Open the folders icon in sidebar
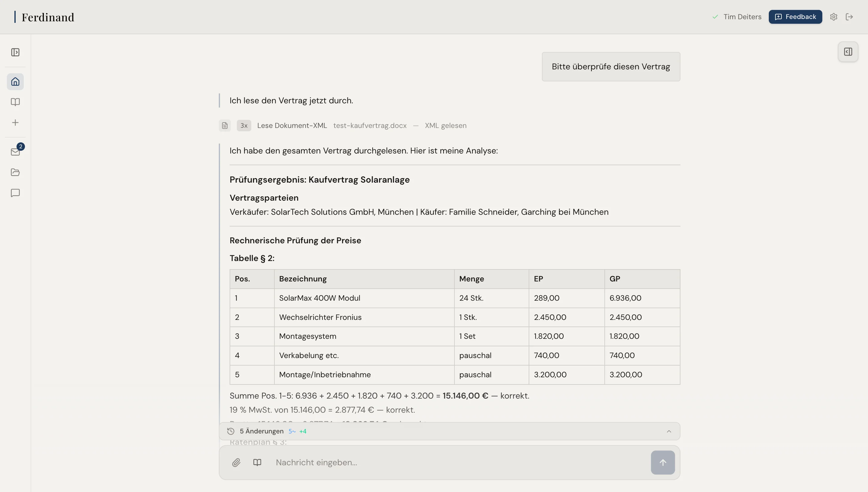This screenshot has width=868, height=492. click(x=15, y=172)
